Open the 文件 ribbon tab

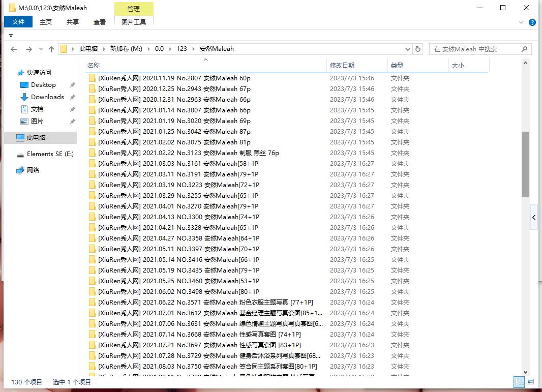pyautogui.click(x=18, y=22)
